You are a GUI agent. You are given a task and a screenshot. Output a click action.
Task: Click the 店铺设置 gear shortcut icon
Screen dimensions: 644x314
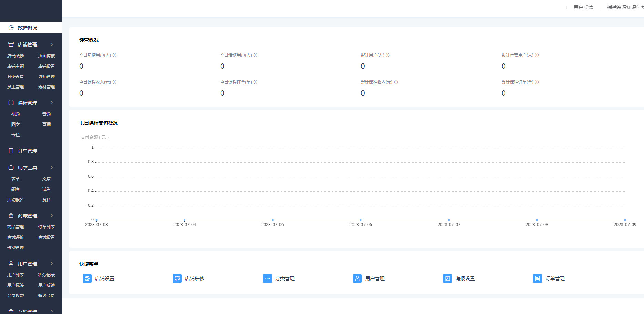tap(87, 278)
